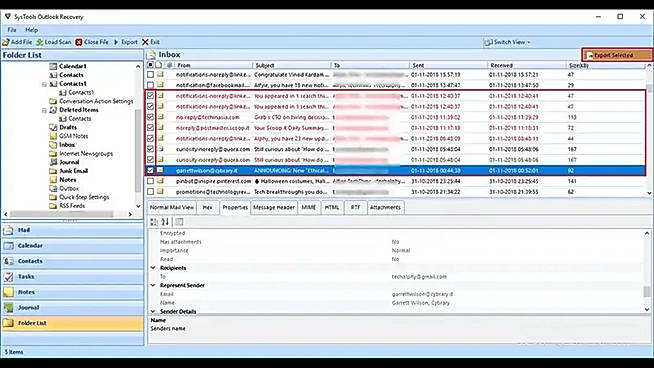Click the Export Selected button

coord(617,55)
